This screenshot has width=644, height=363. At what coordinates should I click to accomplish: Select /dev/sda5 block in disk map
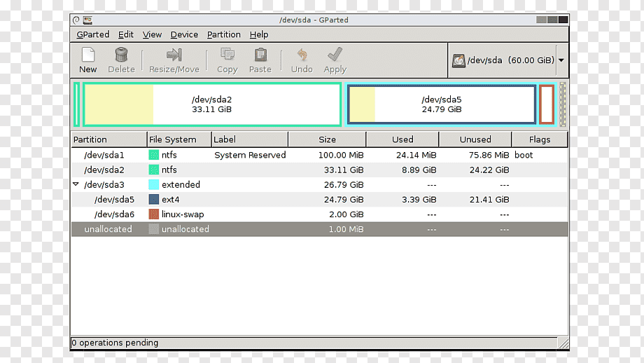pyautogui.click(x=442, y=104)
